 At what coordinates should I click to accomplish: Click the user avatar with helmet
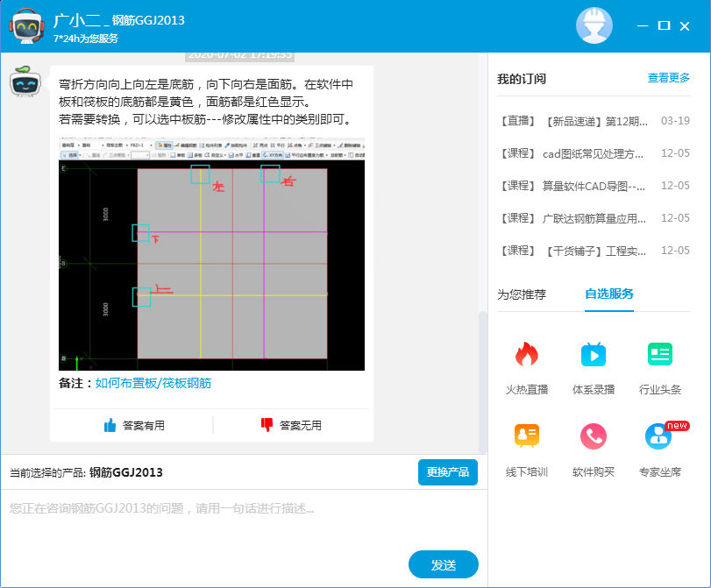click(x=594, y=25)
